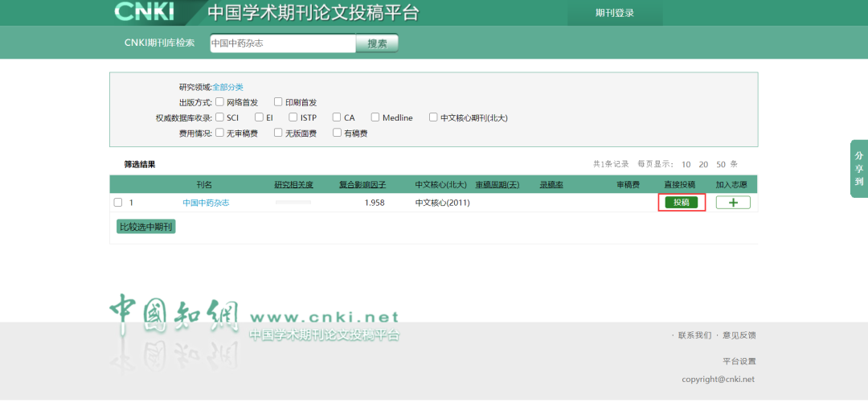
Task: Show 10 records per page
Action: click(686, 165)
